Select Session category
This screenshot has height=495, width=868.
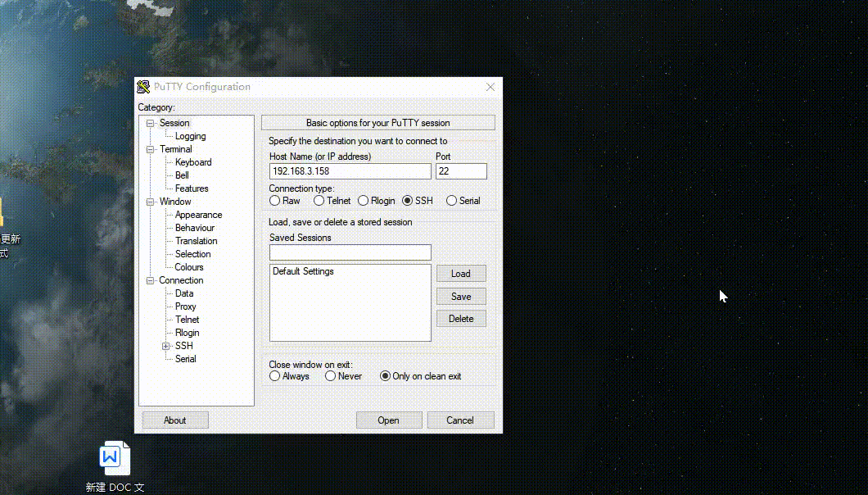pos(174,123)
